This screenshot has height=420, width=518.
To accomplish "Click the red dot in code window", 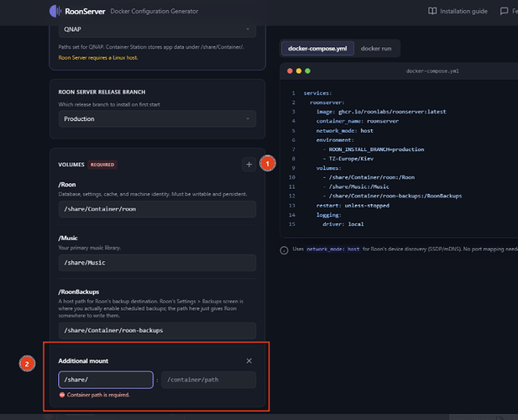I will click(x=290, y=71).
